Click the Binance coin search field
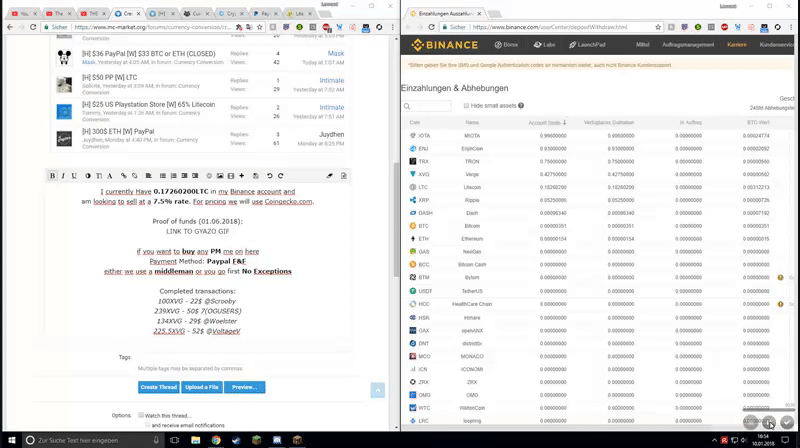 427,106
